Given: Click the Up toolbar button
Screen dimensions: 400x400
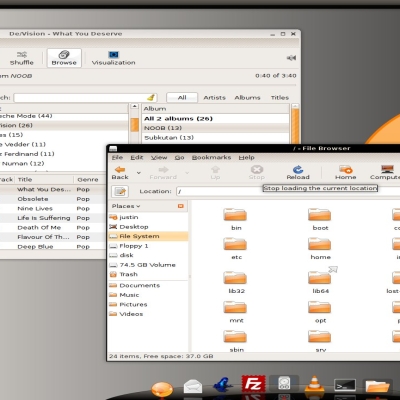Looking at the screenshot, I should (215, 172).
